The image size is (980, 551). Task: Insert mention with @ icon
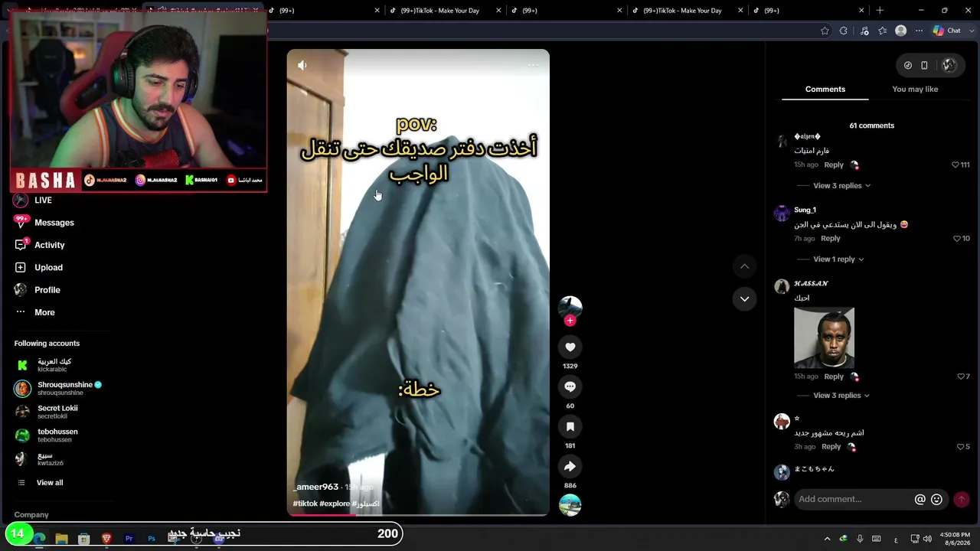click(x=920, y=499)
